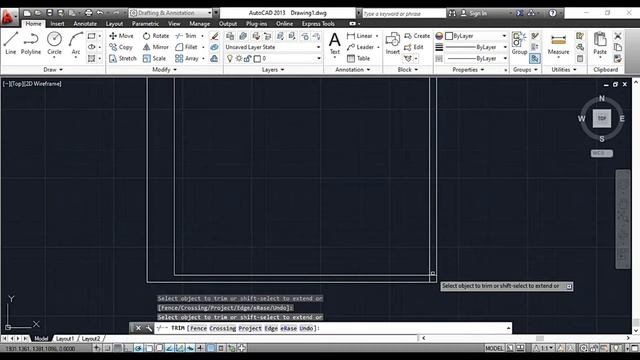The height and width of the screenshot is (360, 640).
Task: Click the object color swatch in Properties
Action: click(x=449, y=36)
